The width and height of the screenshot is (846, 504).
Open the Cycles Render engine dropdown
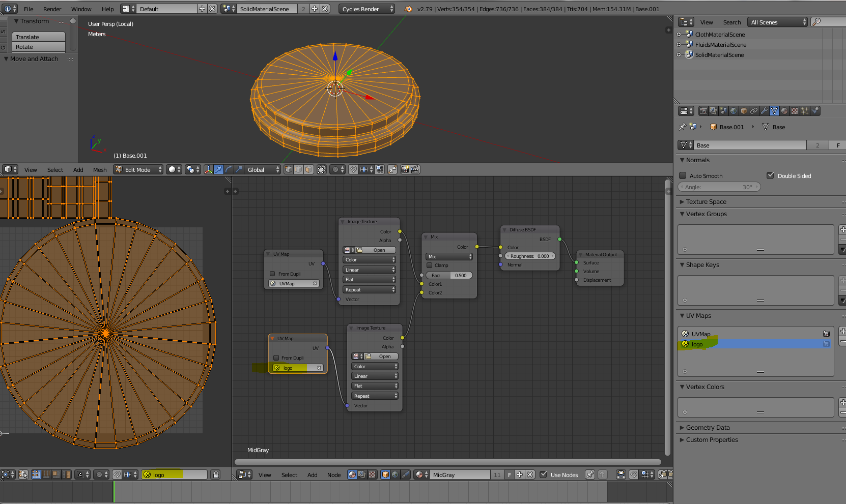(x=366, y=9)
